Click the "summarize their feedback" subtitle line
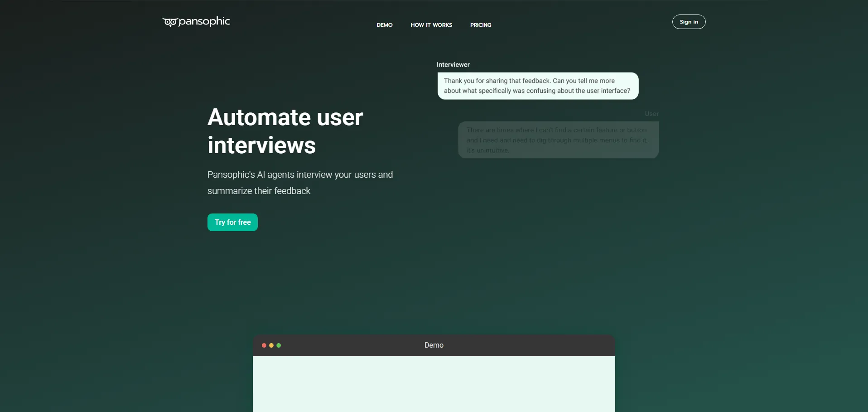The height and width of the screenshot is (412, 868). tap(259, 191)
